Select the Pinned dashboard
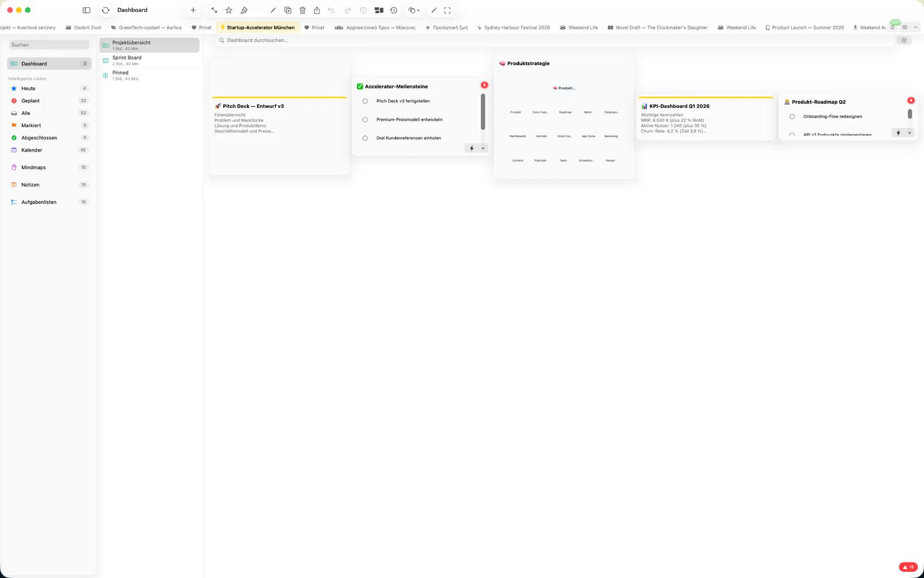The width and height of the screenshot is (924, 578). tap(149, 76)
